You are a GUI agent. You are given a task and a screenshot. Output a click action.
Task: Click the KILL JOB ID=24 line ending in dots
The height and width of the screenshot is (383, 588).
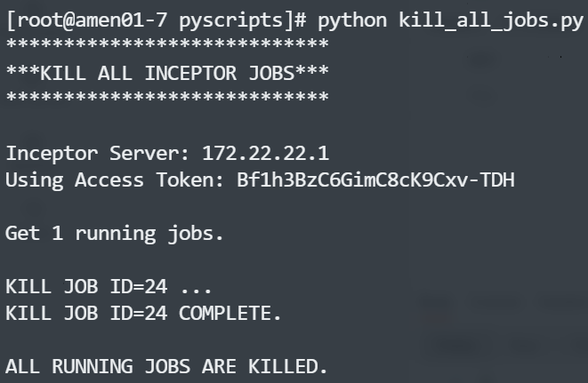coord(109,289)
